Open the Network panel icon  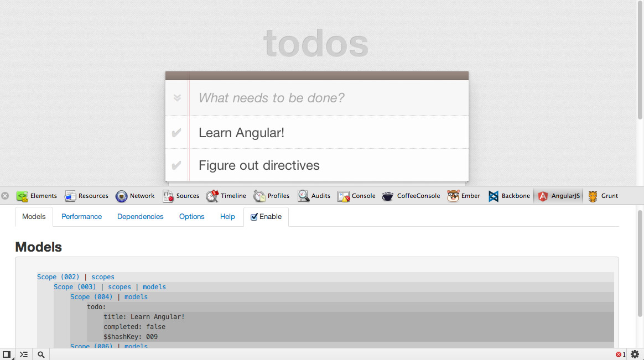coord(122,196)
